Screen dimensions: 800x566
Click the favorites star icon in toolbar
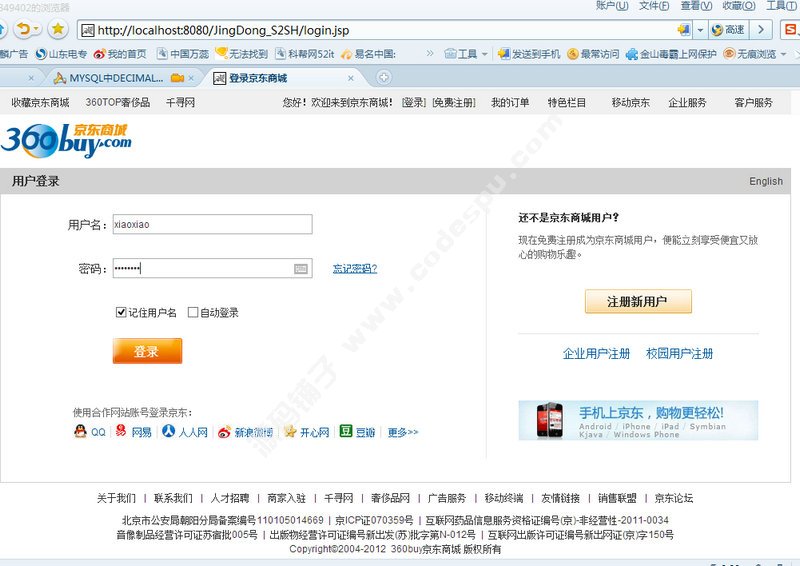[x=58, y=29]
